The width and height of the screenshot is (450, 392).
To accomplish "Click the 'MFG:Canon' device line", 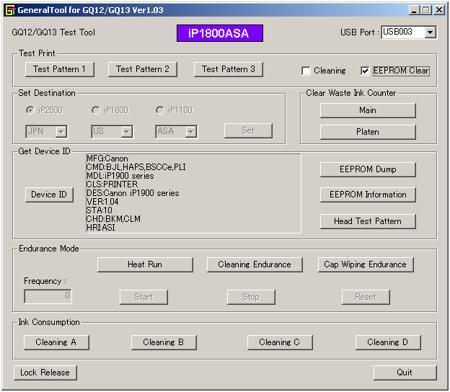I will (x=107, y=159).
